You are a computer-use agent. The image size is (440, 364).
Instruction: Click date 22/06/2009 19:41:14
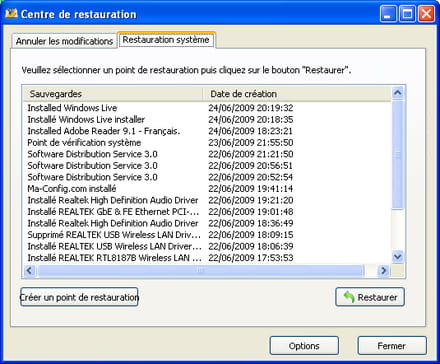(x=251, y=189)
